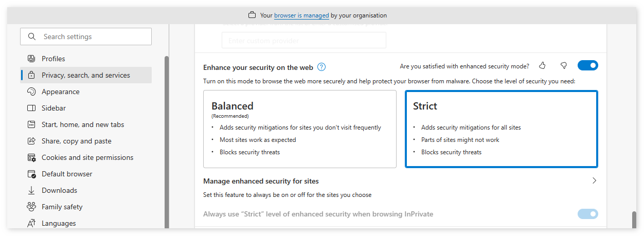Click the custom provider text field
This screenshot has width=644, height=236.
tap(303, 41)
